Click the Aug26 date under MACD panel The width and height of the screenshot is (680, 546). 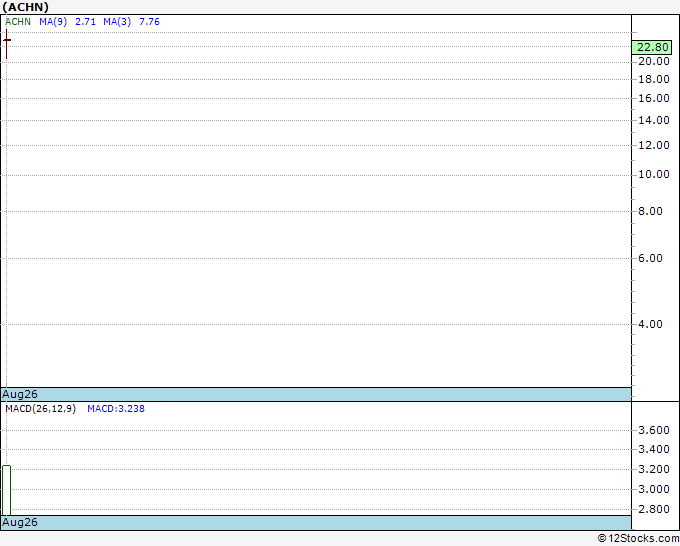coord(20,522)
